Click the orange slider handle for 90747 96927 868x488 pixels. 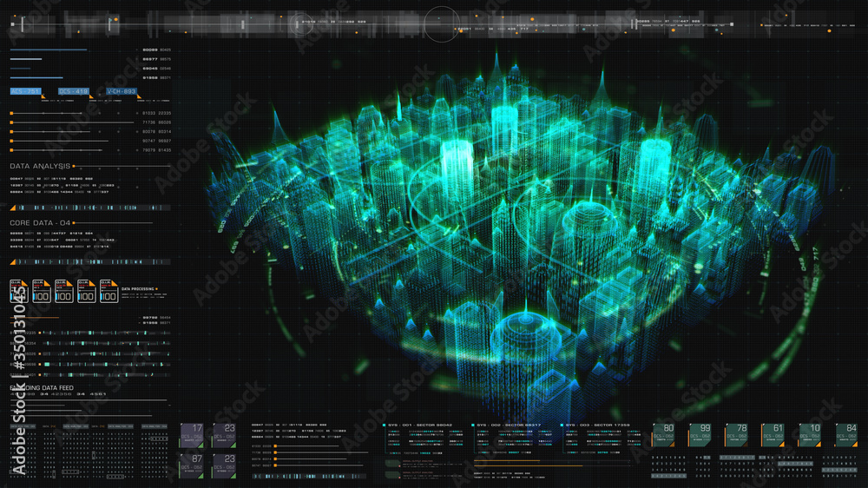point(11,142)
